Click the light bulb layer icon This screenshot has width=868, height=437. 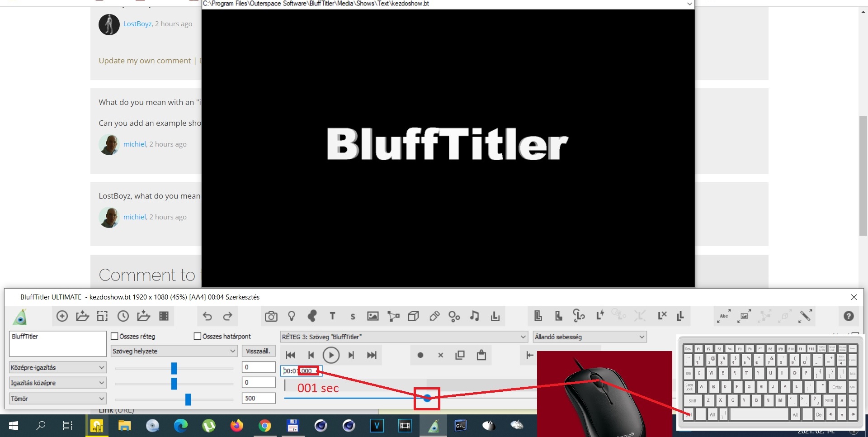click(292, 316)
